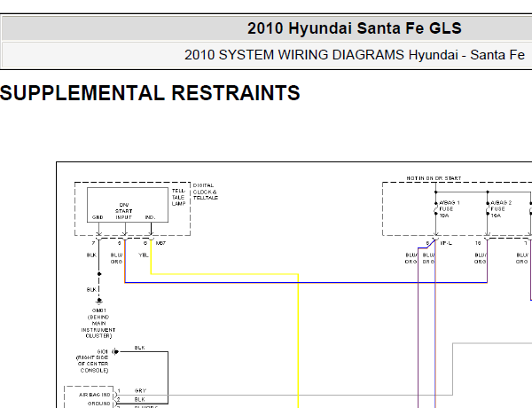The image size is (532, 408).
Task: Select the 'SUPPLEMENTAL RESTRAINTS' heading
Action: [x=150, y=93]
